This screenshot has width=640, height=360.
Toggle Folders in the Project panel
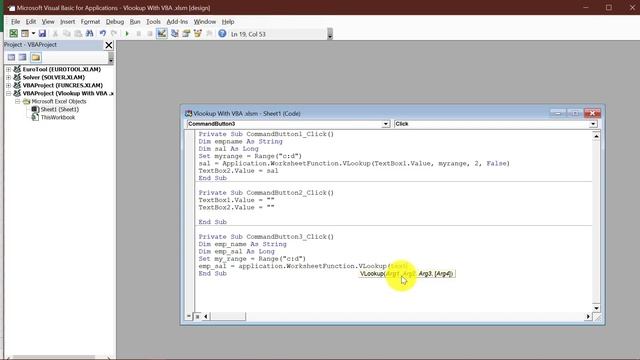coord(36,58)
